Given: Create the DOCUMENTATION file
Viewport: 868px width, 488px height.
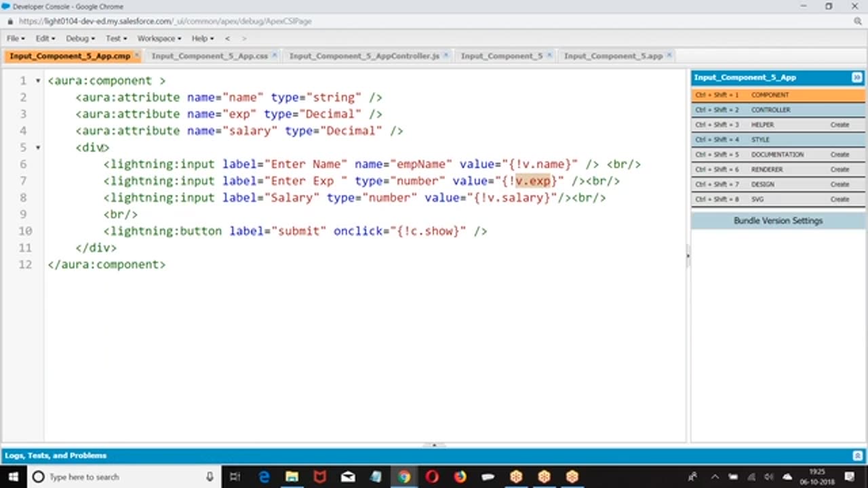Looking at the screenshot, I should click(x=840, y=155).
